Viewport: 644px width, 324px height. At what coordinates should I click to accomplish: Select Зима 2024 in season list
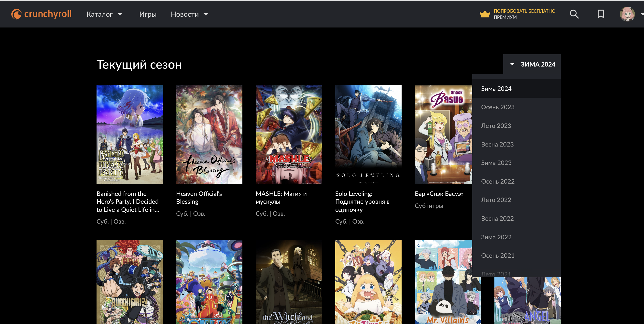coord(517,88)
